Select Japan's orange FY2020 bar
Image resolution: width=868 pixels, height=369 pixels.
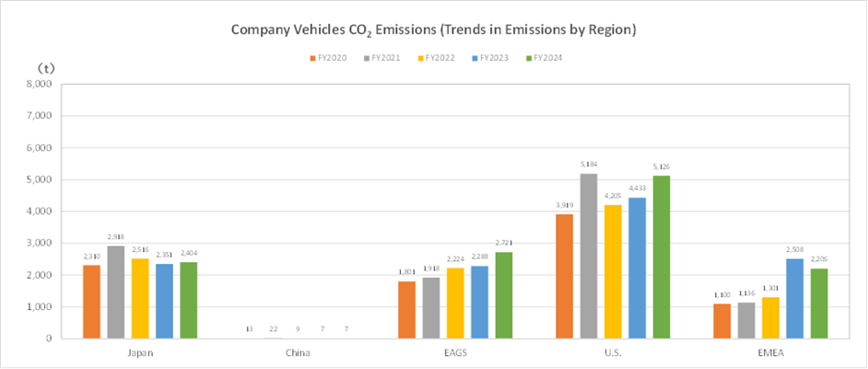(x=91, y=302)
